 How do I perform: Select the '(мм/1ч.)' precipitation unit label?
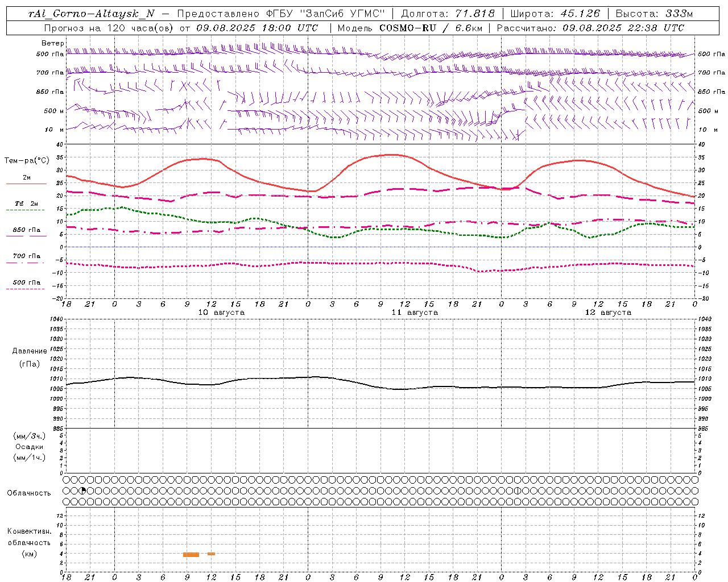point(30,458)
